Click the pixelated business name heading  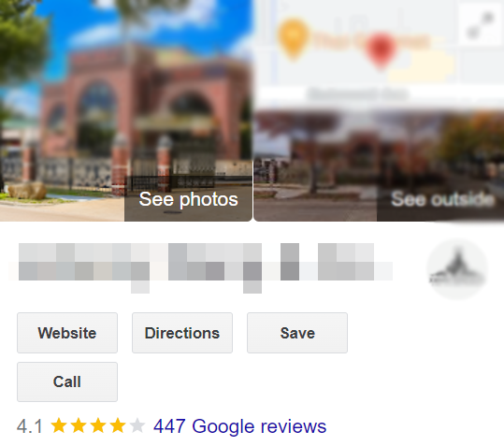205,267
